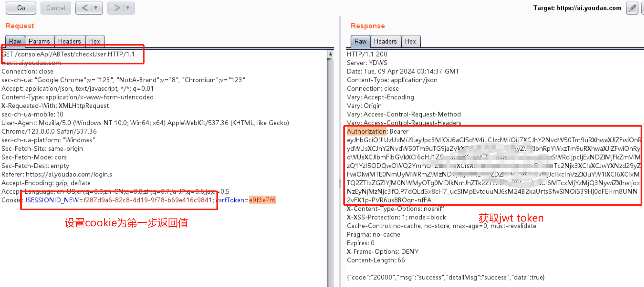Open the Request Headers tab
This screenshot has height=287, width=644.
click(70, 41)
